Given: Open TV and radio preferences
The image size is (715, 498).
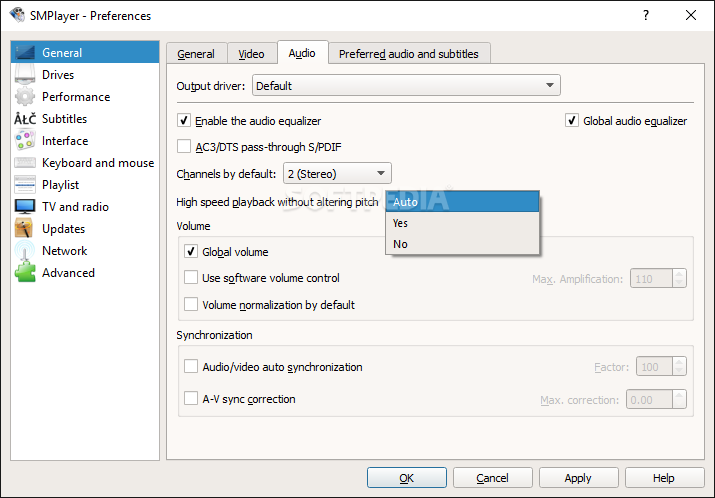Looking at the screenshot, I should (x=84, y=207).
